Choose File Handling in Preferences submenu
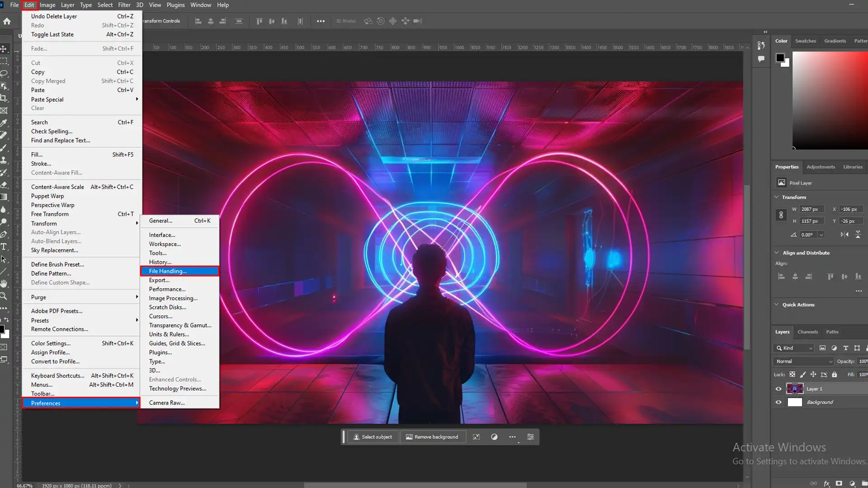This screenshot has height=488, width=868. pyautogui.click(x=179, y=271)
